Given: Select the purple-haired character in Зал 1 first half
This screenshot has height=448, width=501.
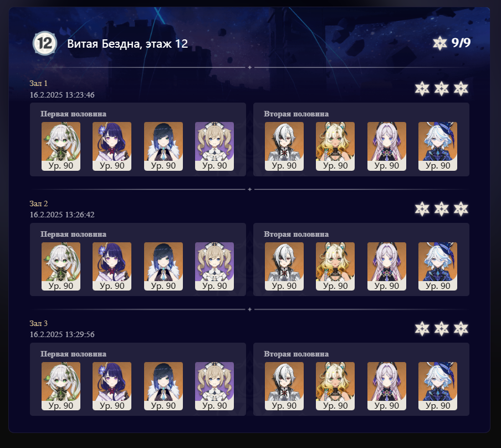Looking at the screenshot, I should [112, 146].
